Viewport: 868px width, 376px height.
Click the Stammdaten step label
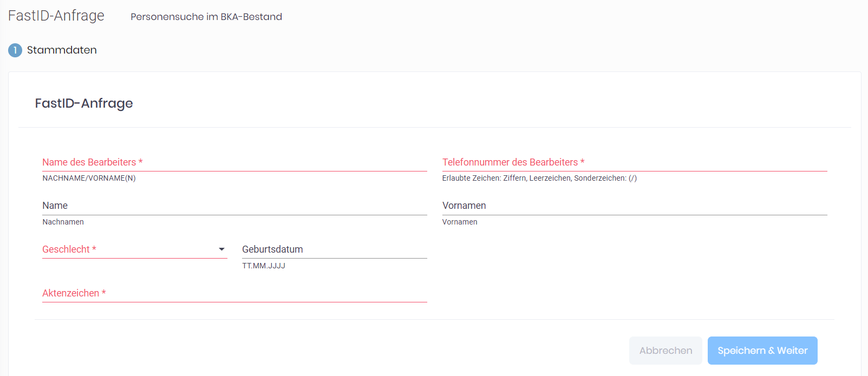62,50
